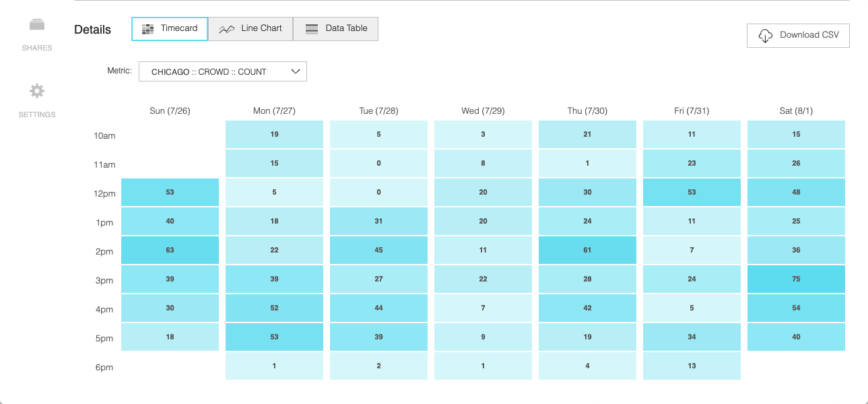The width and height of the screenshot is (868, 404).
Task: Click the Shares label in sidebar
Action: pos(37,48)
